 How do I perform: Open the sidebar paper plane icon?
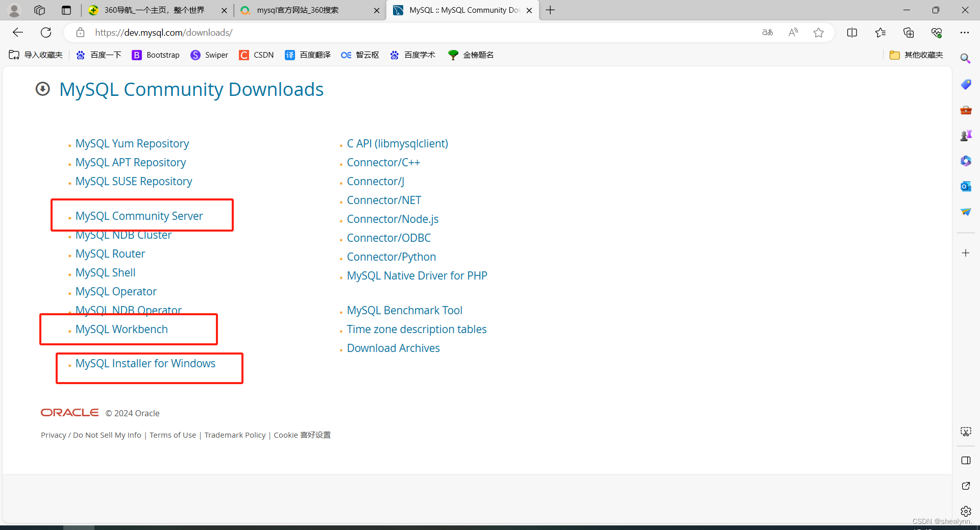(966, 212)
